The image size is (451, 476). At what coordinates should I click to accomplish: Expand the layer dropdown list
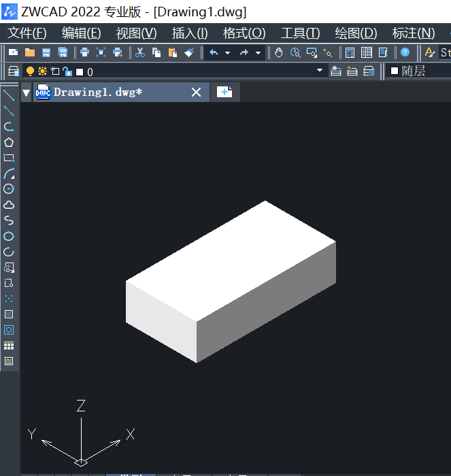point(320,71)
